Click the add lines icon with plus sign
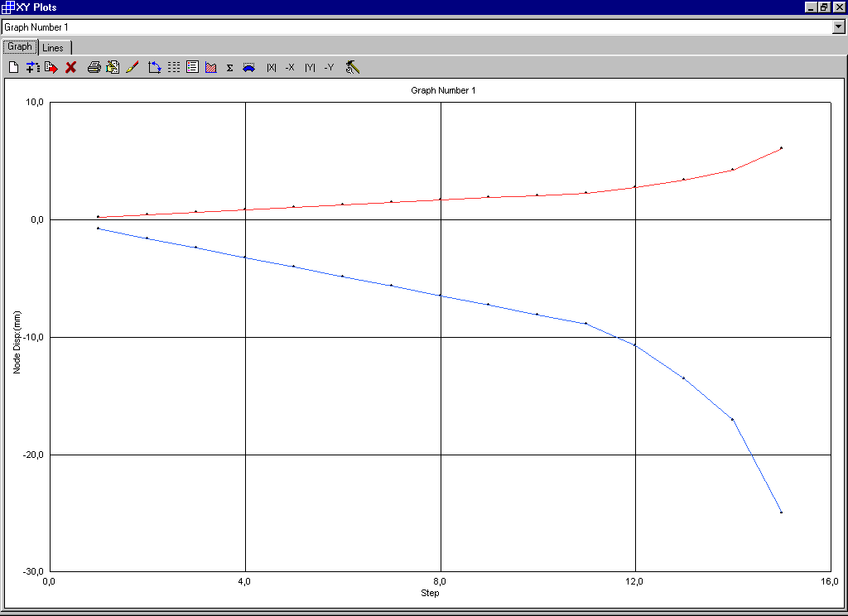The height and width of the screenshot is (616, 848). (x=33, y=67)
